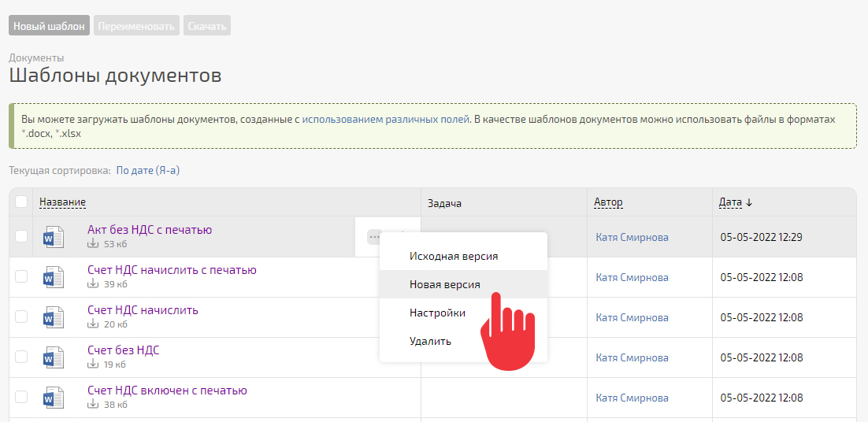Click author Катя Смирнова in first row
The height and width of the screenshot is (422, 868).
pyautogui.click(x=632, y=237)
